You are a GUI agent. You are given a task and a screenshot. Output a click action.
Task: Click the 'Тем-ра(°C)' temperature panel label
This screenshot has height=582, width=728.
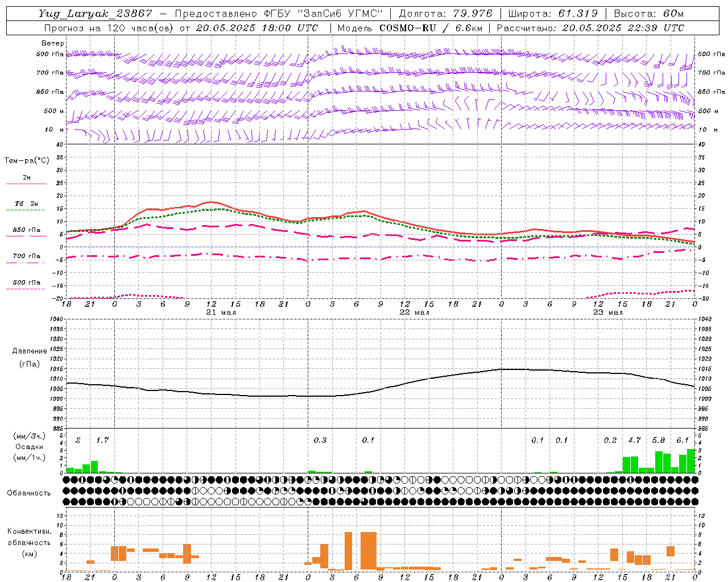[27, 160]
